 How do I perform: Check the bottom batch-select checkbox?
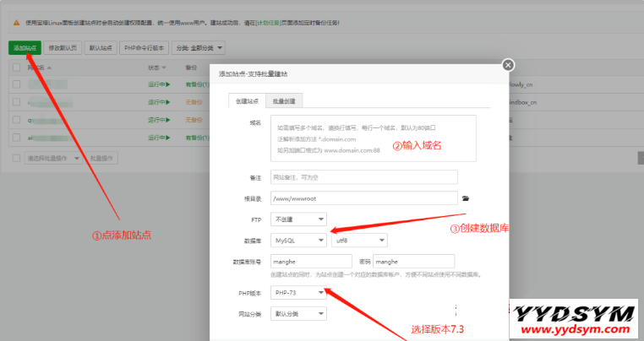point(17,158)
